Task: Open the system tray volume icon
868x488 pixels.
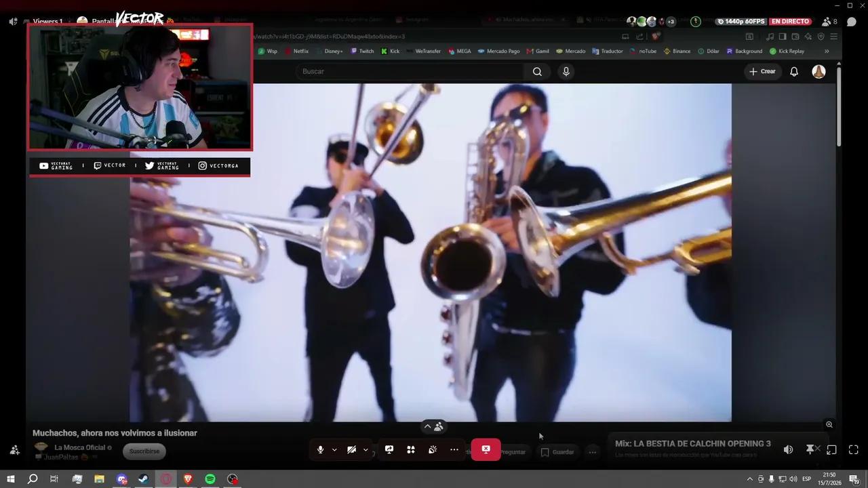Action: coord(793,479)
